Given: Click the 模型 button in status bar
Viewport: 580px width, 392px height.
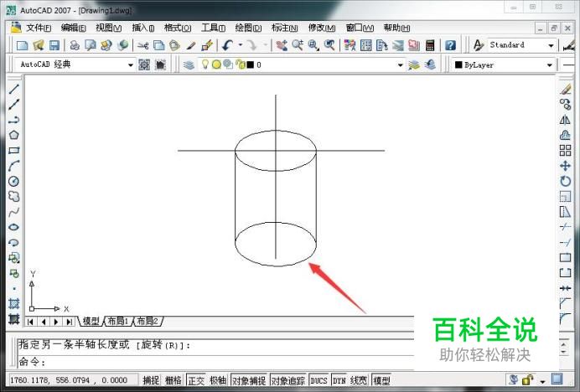Looking at the screenshot, I should 381,380.
